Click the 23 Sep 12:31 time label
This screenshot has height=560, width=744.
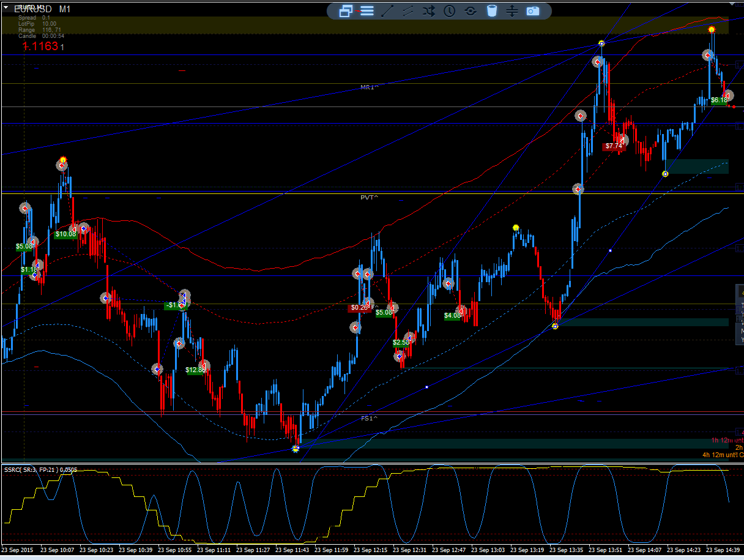tap(409, 550)
